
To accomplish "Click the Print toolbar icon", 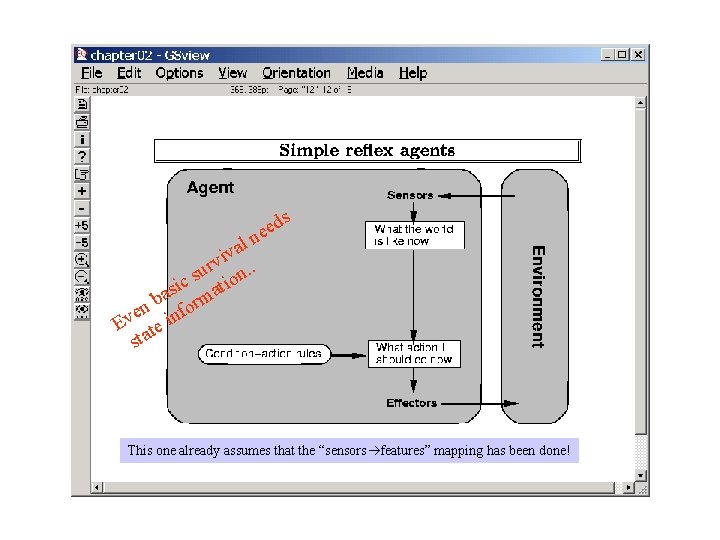I will pos(82,122).
